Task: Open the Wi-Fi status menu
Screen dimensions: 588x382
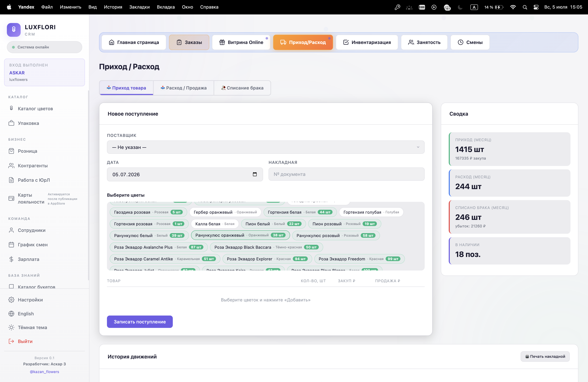Action: tap(513, 7)
